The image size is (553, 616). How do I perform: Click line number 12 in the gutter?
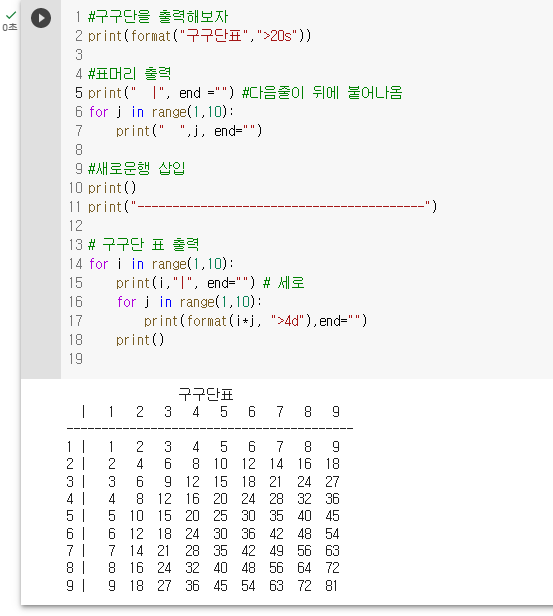tap(76, 226)
